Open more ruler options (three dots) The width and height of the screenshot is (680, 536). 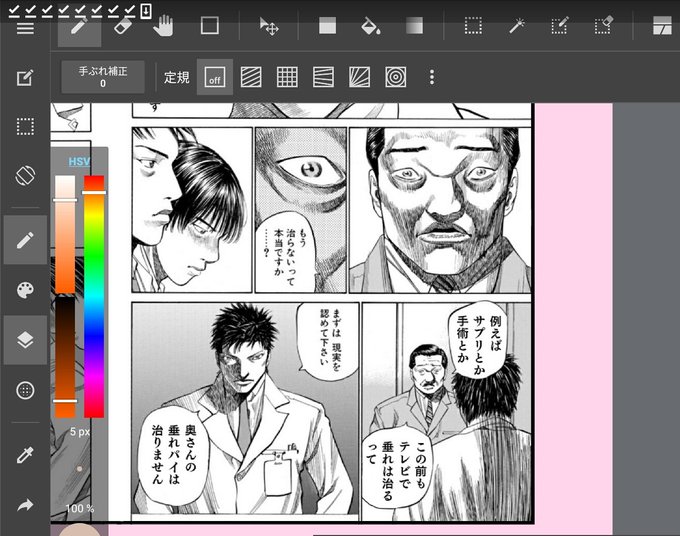tap(432, 77)
